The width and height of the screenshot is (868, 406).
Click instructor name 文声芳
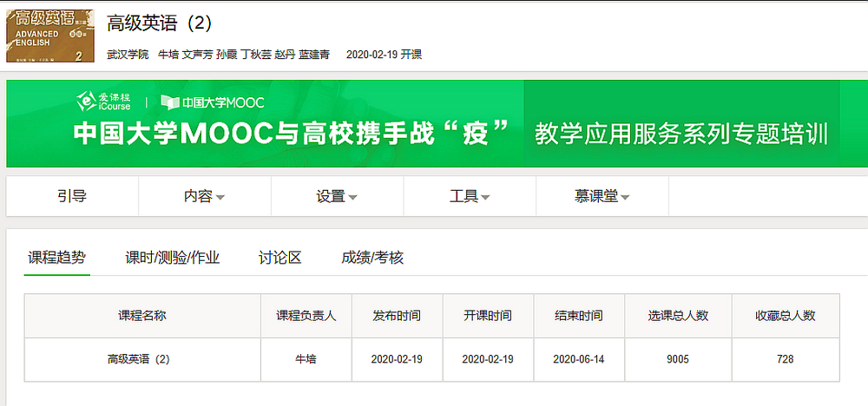[x=198, y=54]
